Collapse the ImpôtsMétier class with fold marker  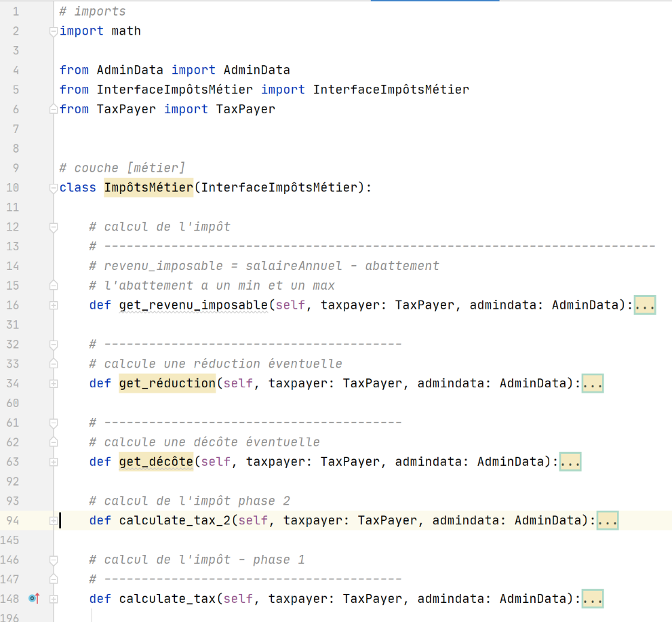point(54,188)
